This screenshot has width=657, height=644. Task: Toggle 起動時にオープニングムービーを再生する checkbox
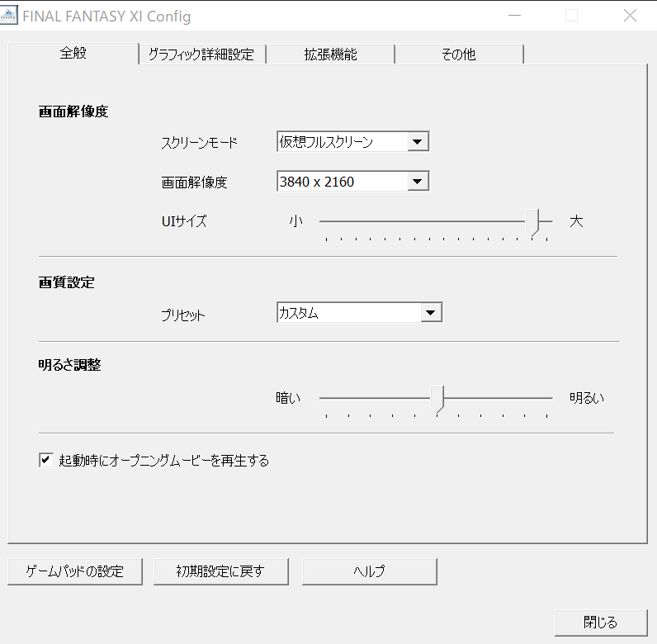pyautogui.click(x=46, y=461)
